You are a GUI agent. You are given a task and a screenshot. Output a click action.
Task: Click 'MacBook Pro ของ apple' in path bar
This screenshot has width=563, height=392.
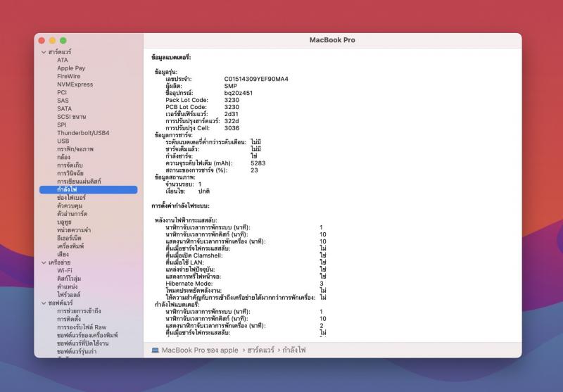pyautogui.click(x=200, y=350)
